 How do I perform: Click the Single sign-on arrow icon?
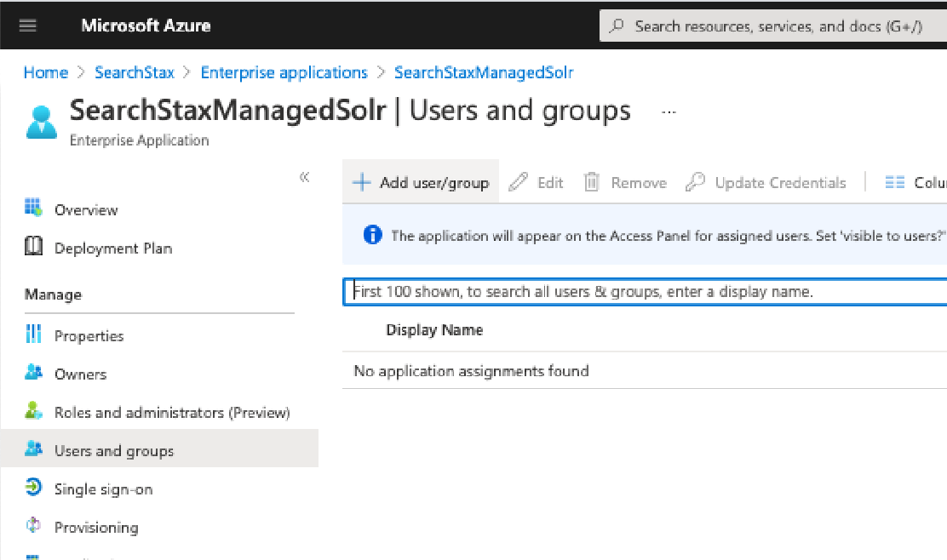point(33,487)
